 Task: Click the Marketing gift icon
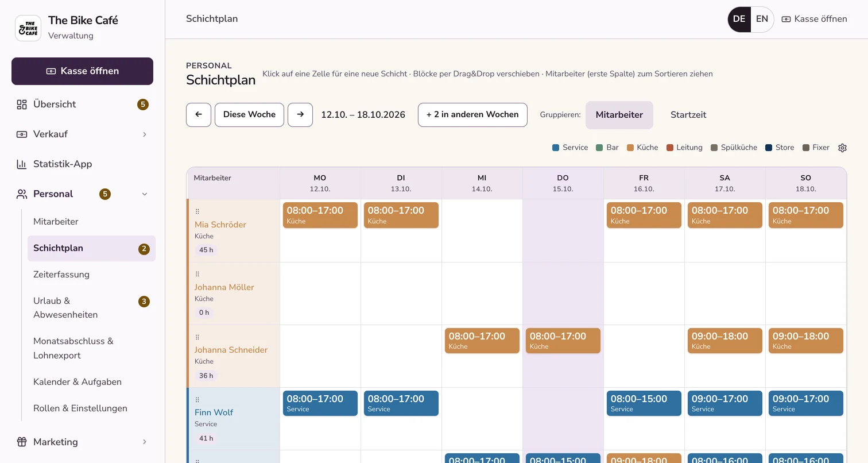pyautogui.click(x=22, y=442)
